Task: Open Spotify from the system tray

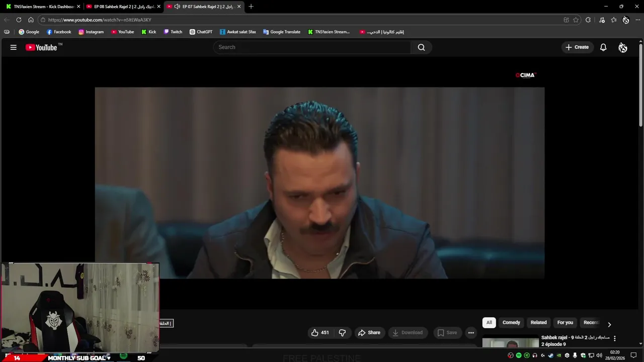Action: (519, 355)
